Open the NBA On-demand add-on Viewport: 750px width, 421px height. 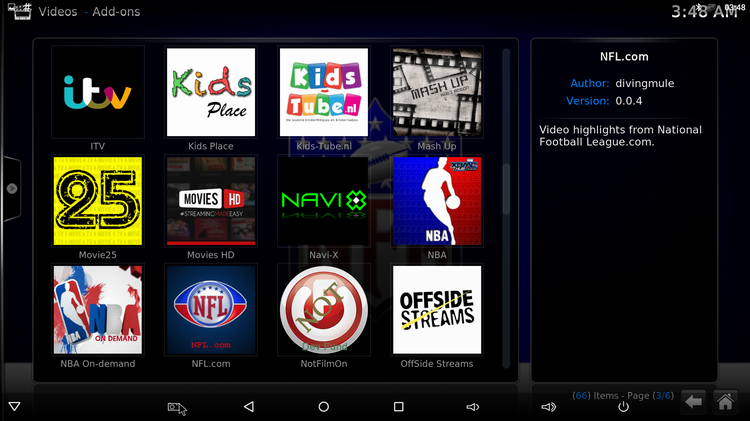(98, 310)
